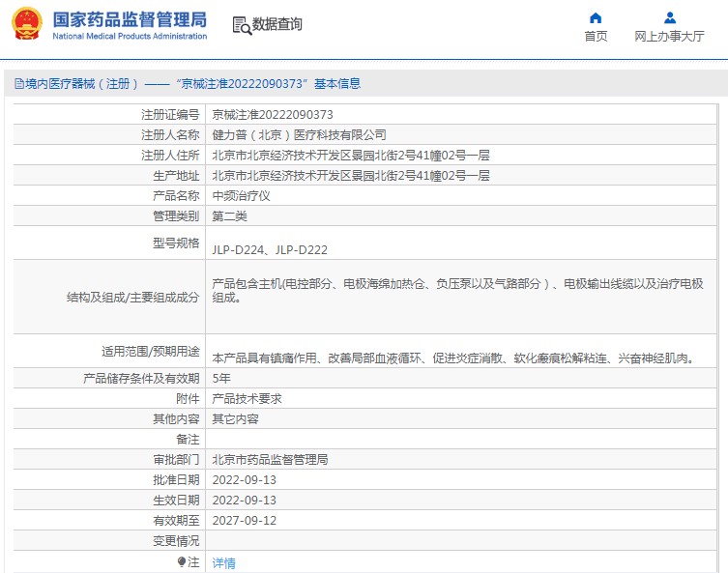This screenshot has width=728, height=573.
Task: Click the 备注 row label
Action: tap(188, 440)
